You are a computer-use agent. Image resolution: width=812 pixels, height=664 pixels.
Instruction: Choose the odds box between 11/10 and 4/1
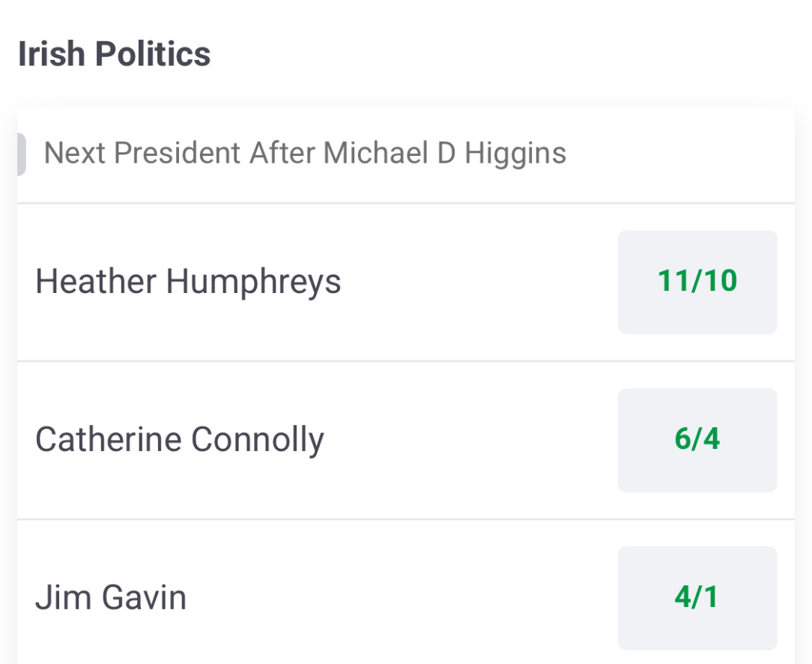tap(697, 440)
